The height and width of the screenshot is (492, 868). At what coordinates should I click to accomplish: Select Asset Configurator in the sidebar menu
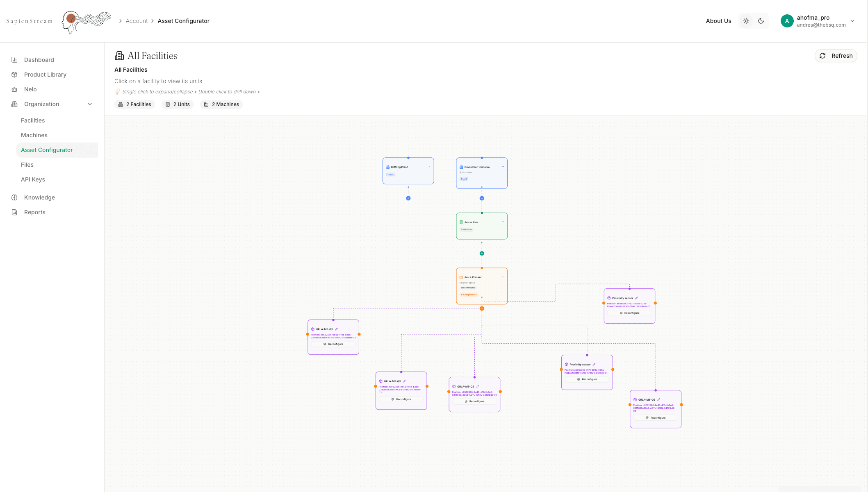47,150
